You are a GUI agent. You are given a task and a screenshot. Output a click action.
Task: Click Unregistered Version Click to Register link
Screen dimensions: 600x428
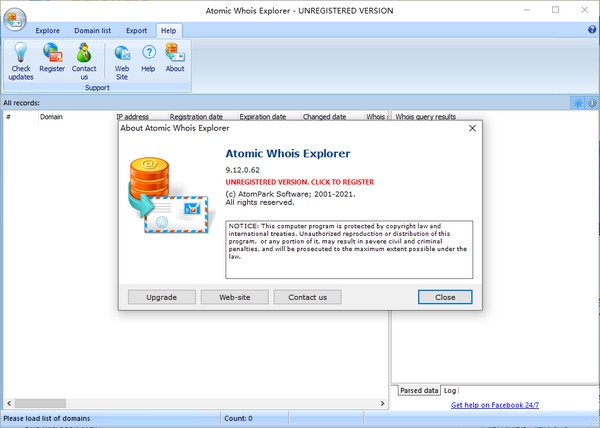(300, 182)
